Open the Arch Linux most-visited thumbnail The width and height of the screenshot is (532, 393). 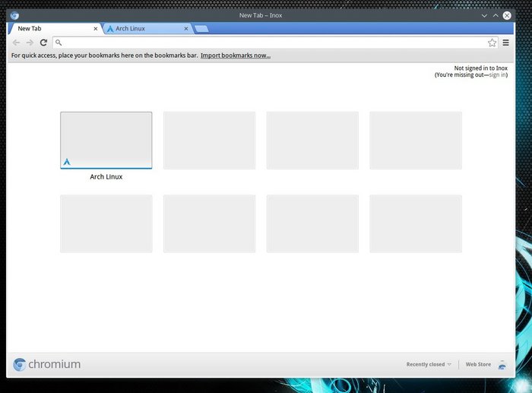[106, 140]
